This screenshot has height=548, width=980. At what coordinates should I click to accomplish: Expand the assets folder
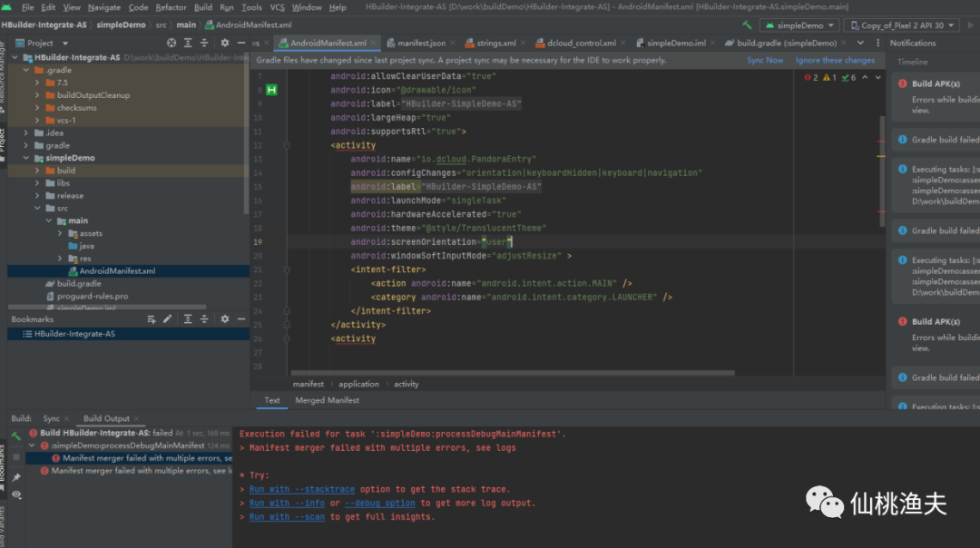point(60,234)
